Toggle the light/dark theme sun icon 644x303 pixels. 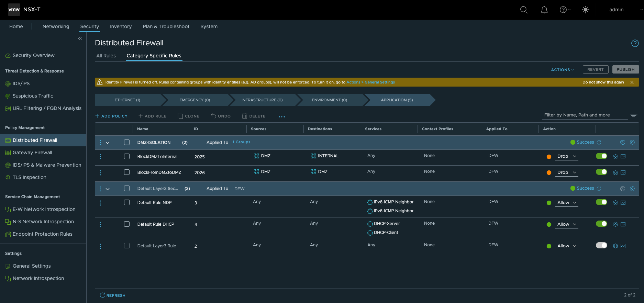[586, 10]
